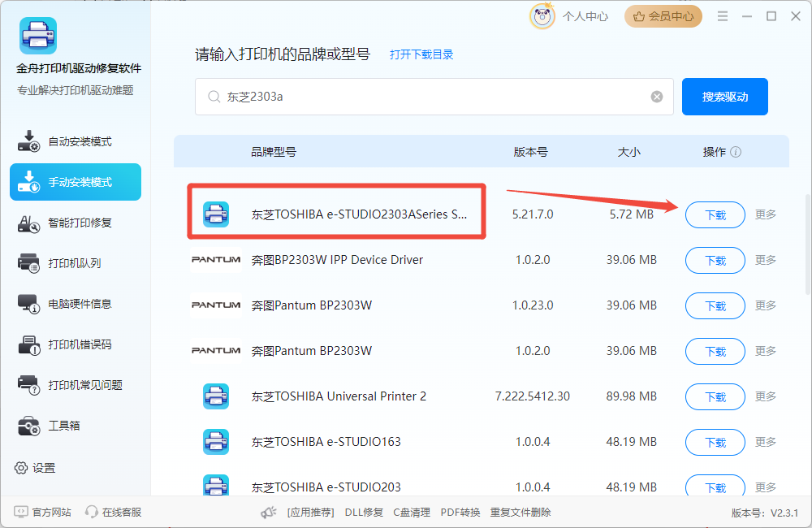Clear the search field text

pyautogui.click(x=657, y=97)
